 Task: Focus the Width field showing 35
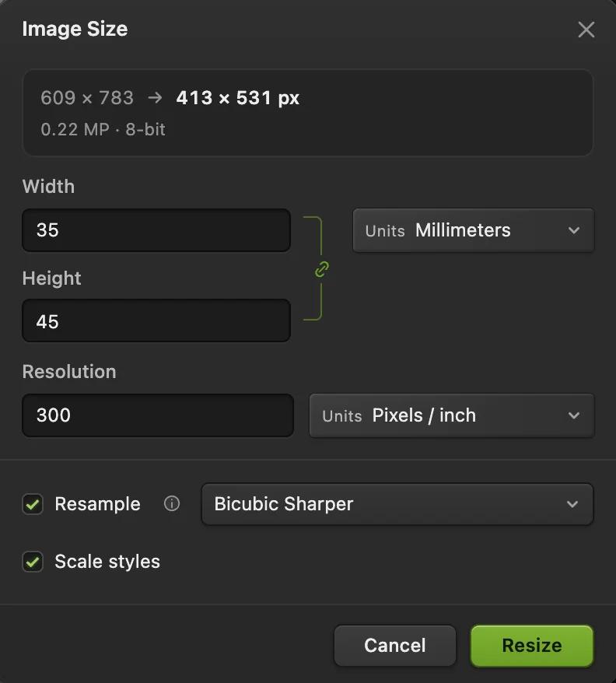(156, 230)
